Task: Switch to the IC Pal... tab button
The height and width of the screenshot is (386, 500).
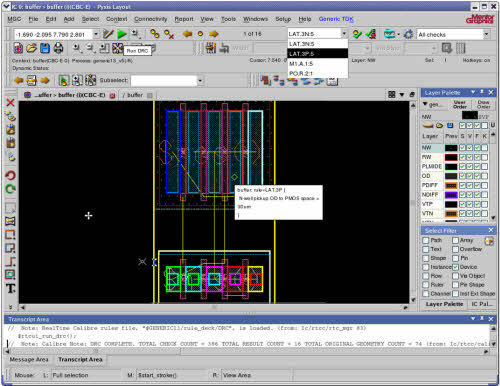Action: 481,304
